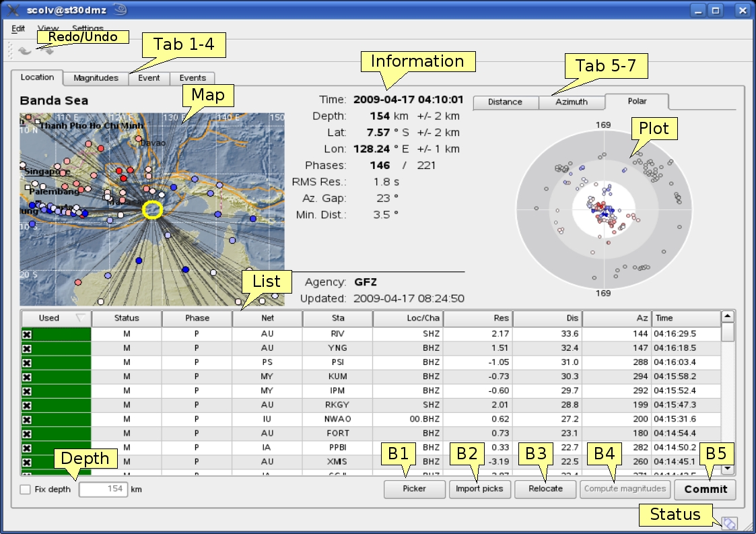Click the connection status icon at bottom right
Viewport: 756px width, 534px height.
coord(730,523)
